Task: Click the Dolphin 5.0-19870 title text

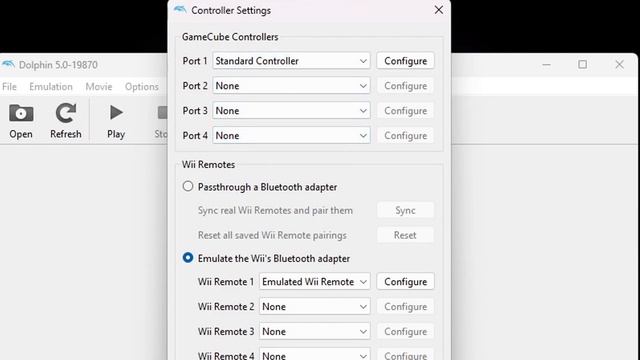Action: pos(58,65)
